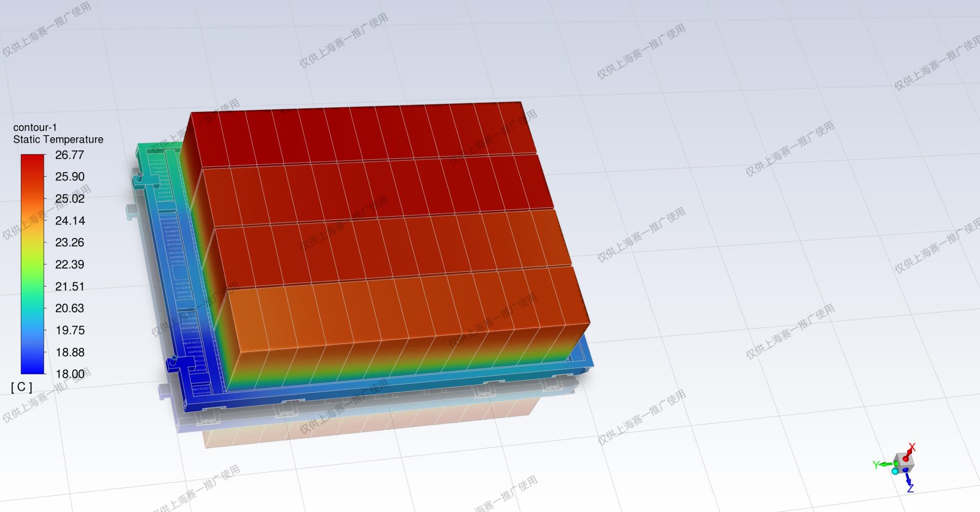
Task: Click the cyan sphere on orientation triad
Action: point(895,471)
